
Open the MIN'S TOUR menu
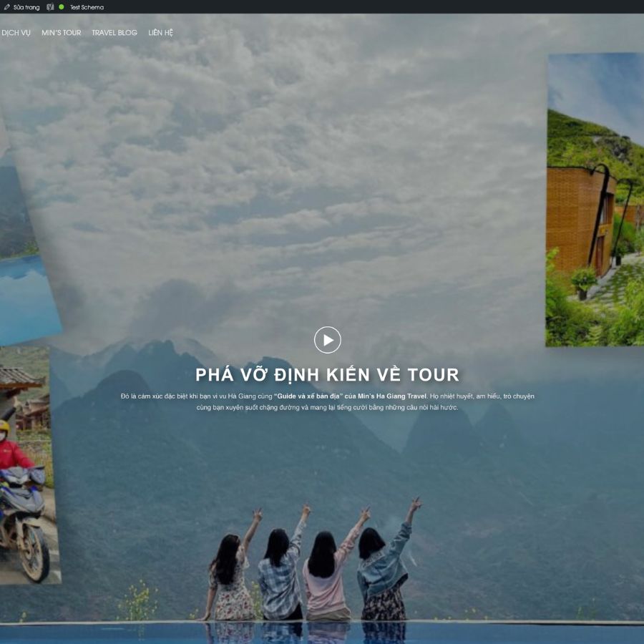(60, 32)
